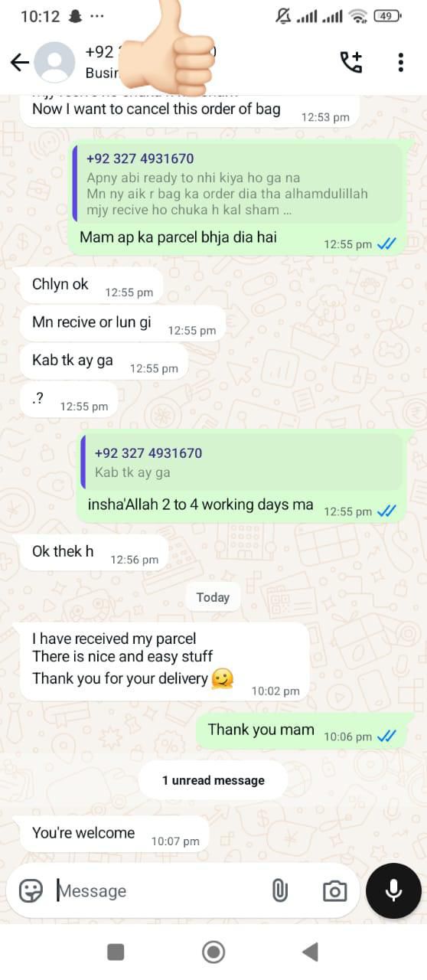Screen dimensions: 427x980
Task: Open the camera from message bar
Action: 334,890
